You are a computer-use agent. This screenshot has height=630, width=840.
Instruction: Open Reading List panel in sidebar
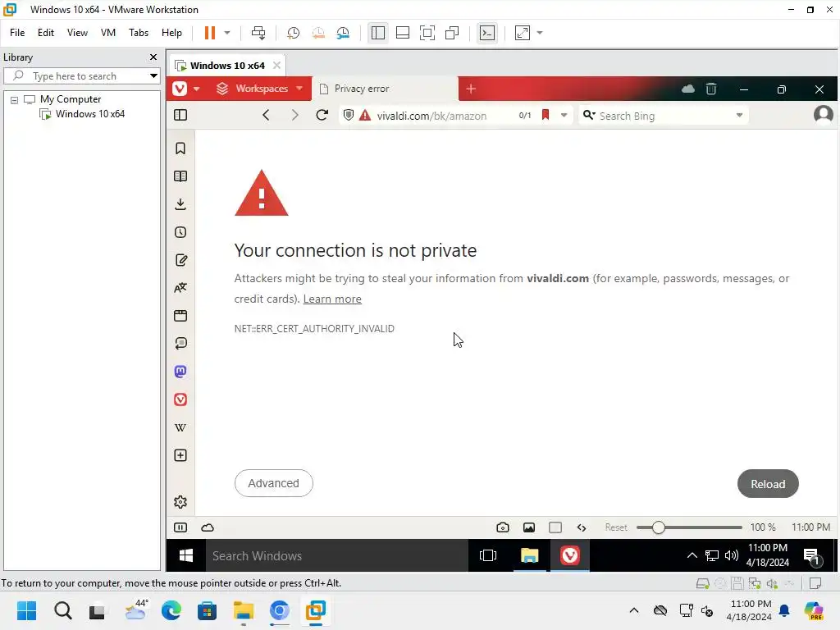180,176
